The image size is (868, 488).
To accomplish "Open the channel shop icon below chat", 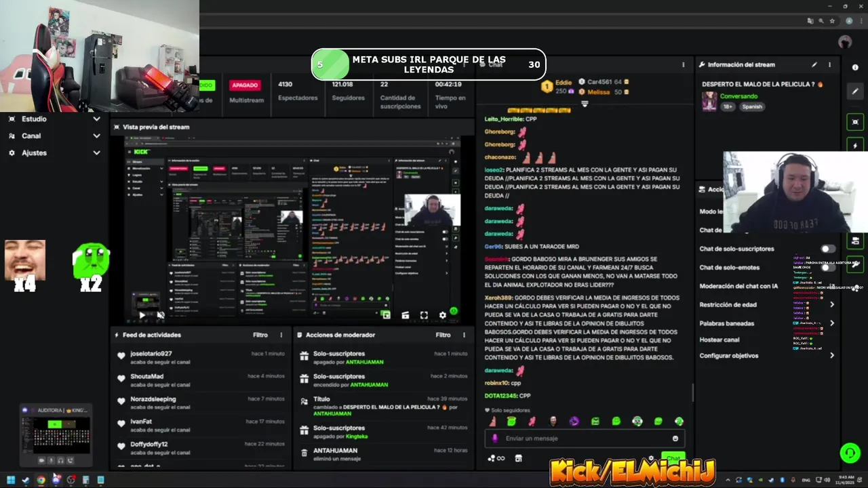I will coord(519,458).
